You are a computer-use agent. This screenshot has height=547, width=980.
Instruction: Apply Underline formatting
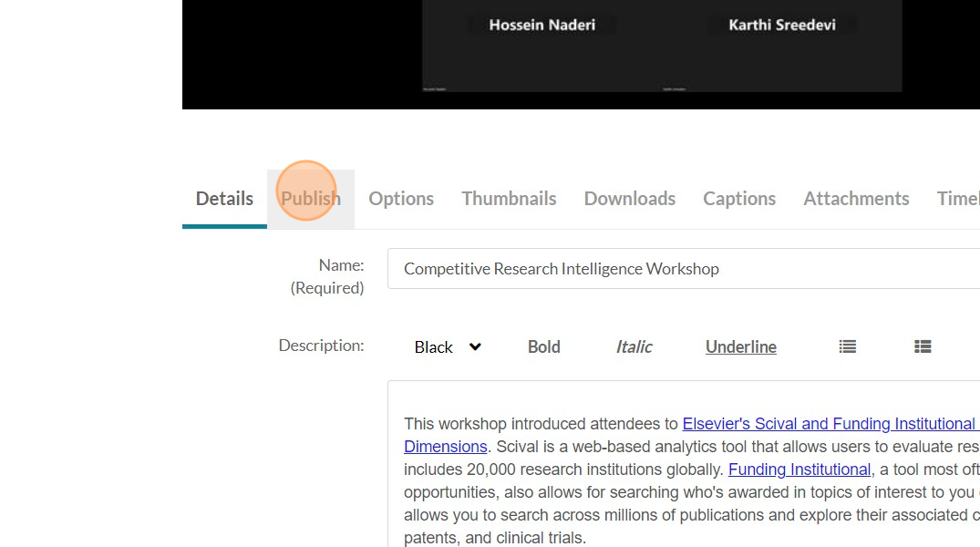[x=740, y=347]
